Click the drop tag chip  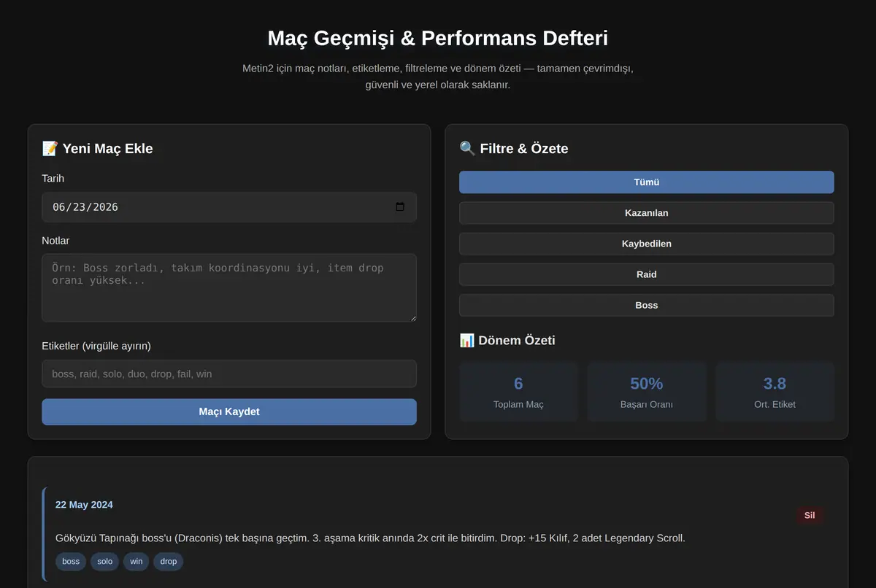pos(169,561)
